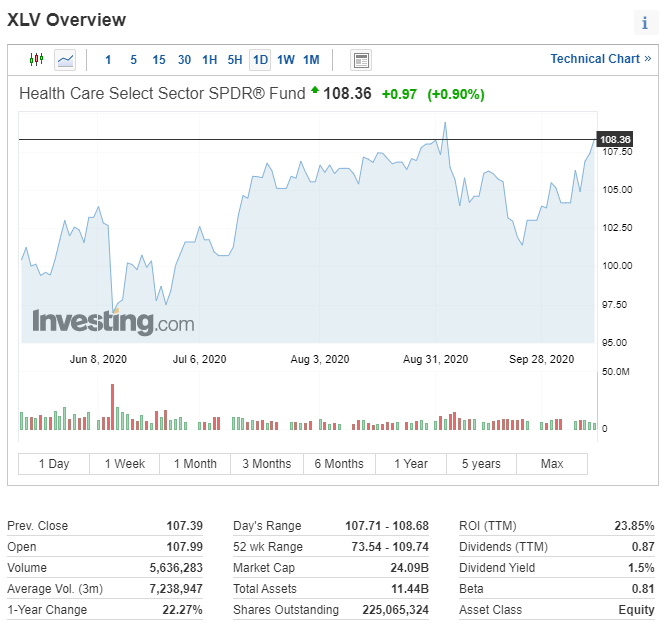
Task: Open the news/table layout icon
Action: tap(361, 60)
